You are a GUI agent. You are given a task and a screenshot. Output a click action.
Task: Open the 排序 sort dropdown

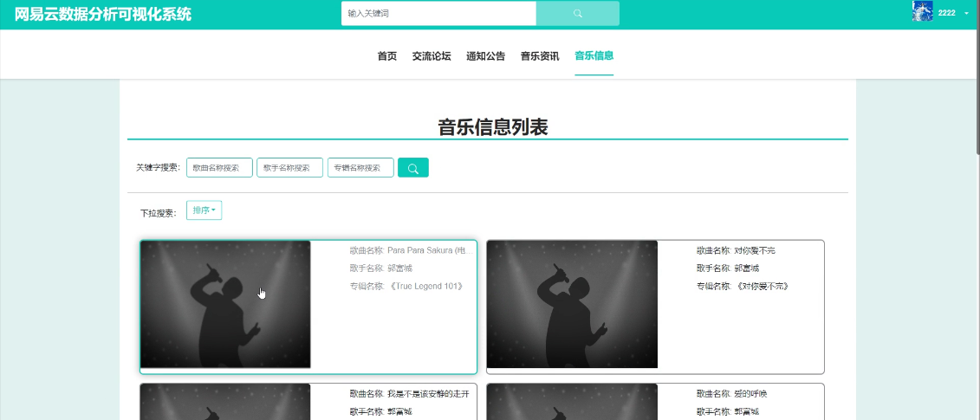(x=204, y=210)
